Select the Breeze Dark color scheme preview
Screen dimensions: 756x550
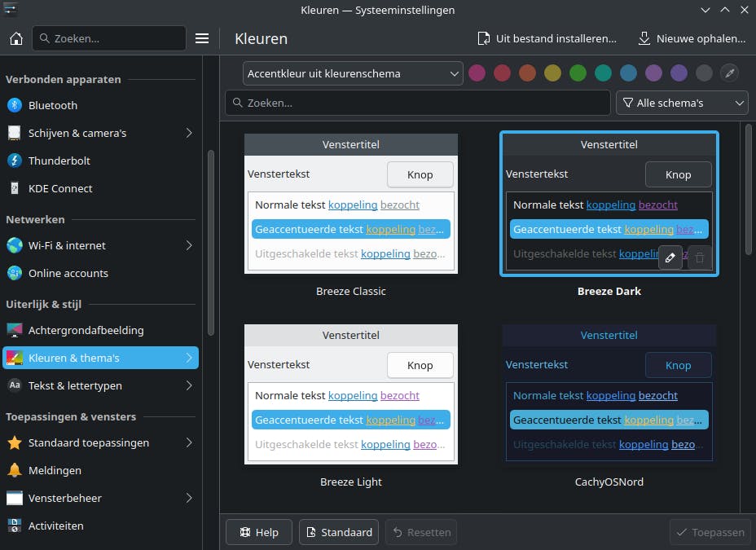[x=609, y=204]
